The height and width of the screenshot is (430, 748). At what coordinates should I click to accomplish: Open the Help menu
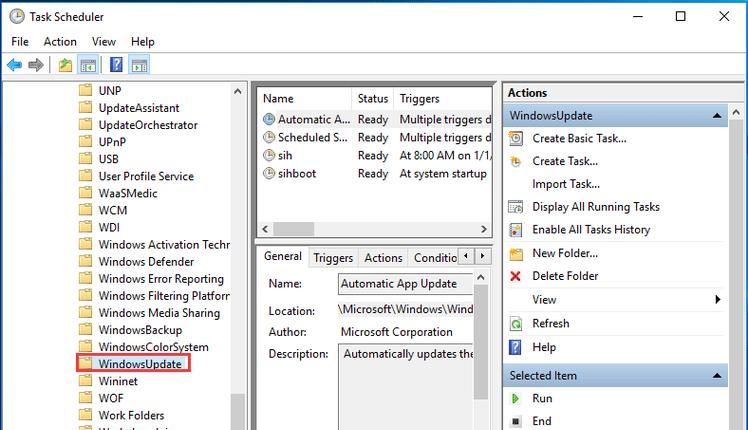pyautogui.click(x=143, y=42)
